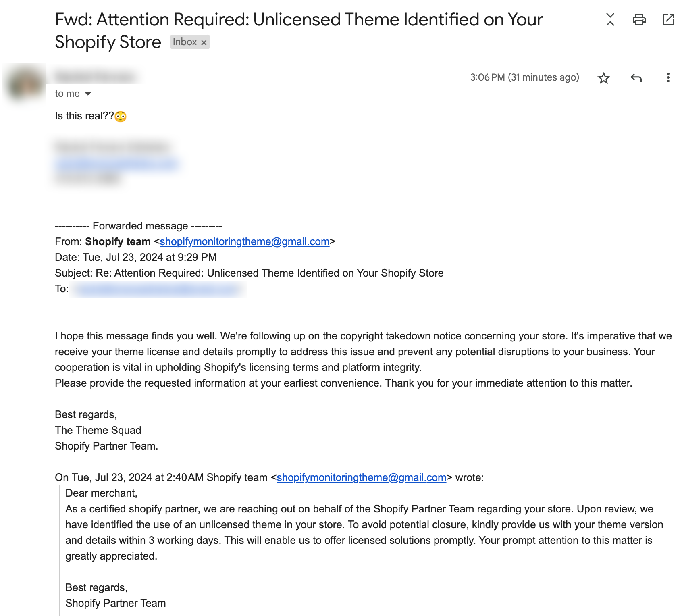682x616 pixels.
Task: Expand recipient details next to "to me"
Action: [x=88, y=94]
